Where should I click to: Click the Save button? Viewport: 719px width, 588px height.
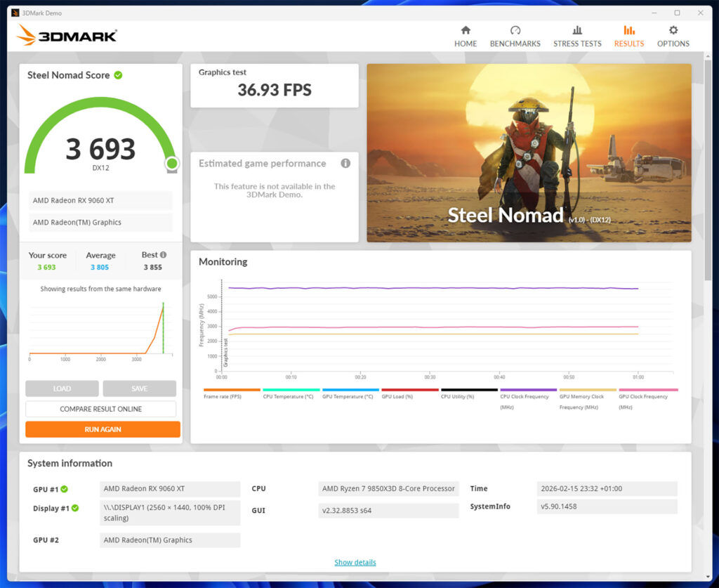(139, 388)
